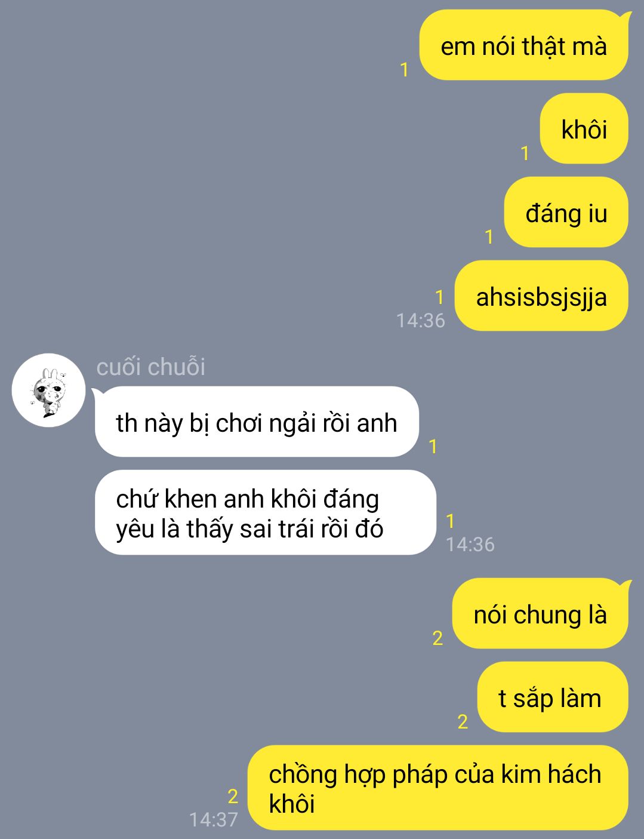
Task: Tap the unread count next to 'khôi'
Action: 525,153
